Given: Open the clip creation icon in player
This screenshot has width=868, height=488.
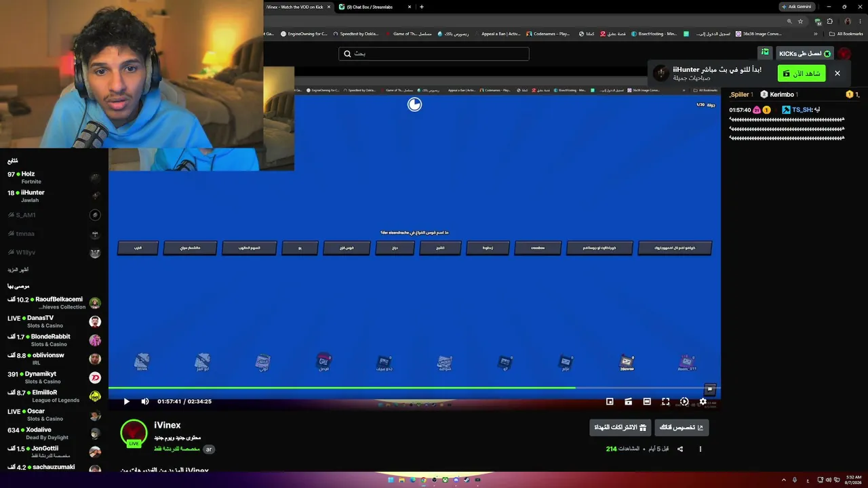Looking at the screenshot, I should click(x=628, y=401).
